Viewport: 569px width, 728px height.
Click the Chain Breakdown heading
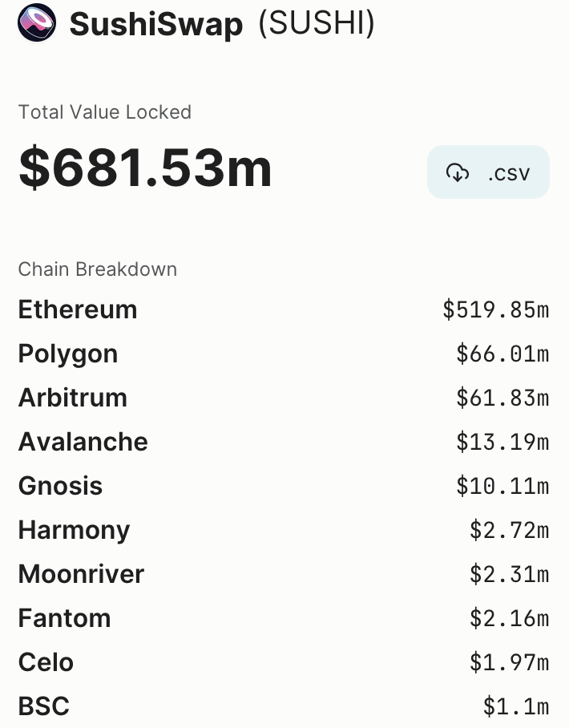(x=98, y=269)
